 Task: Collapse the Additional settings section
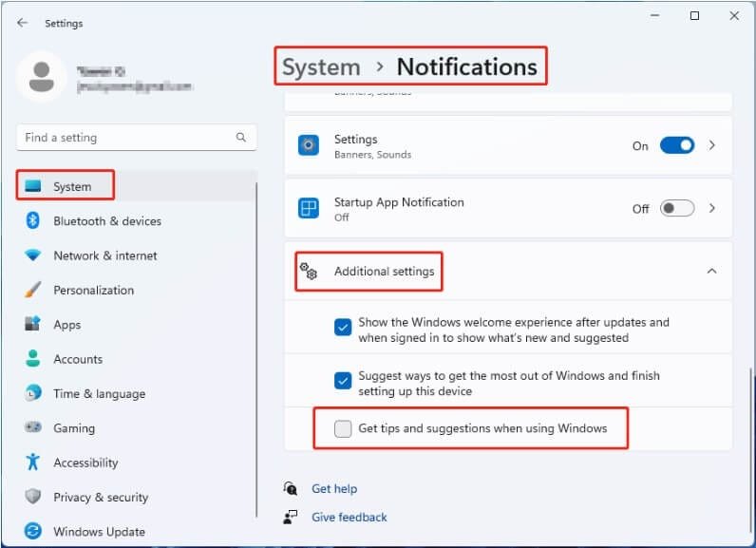711,272
